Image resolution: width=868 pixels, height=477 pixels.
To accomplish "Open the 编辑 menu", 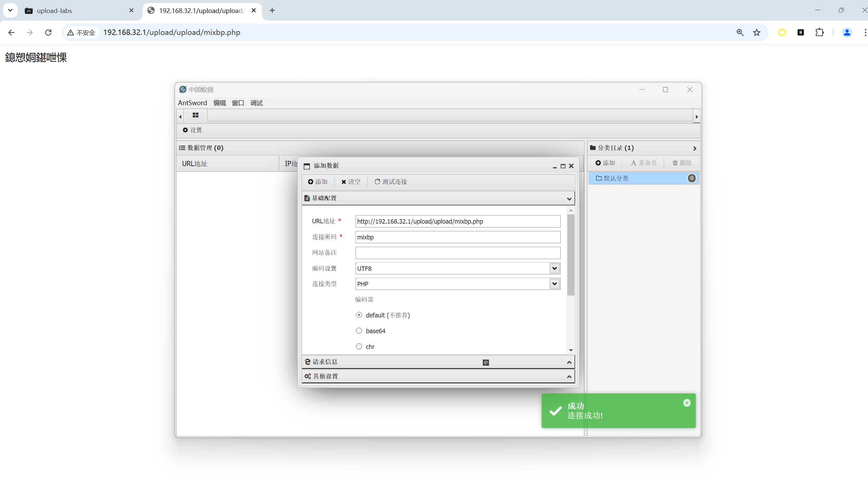I will pos(219,103).
